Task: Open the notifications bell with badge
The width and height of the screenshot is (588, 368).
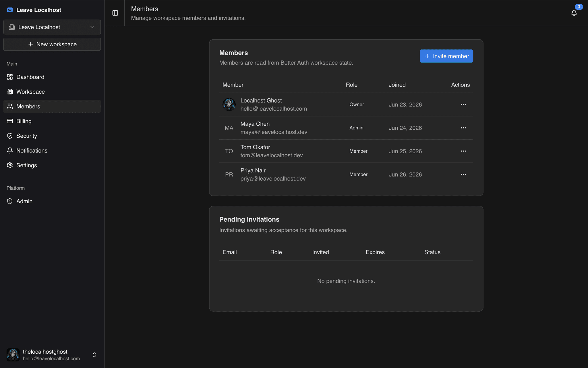Action: [x=574, y=13]
